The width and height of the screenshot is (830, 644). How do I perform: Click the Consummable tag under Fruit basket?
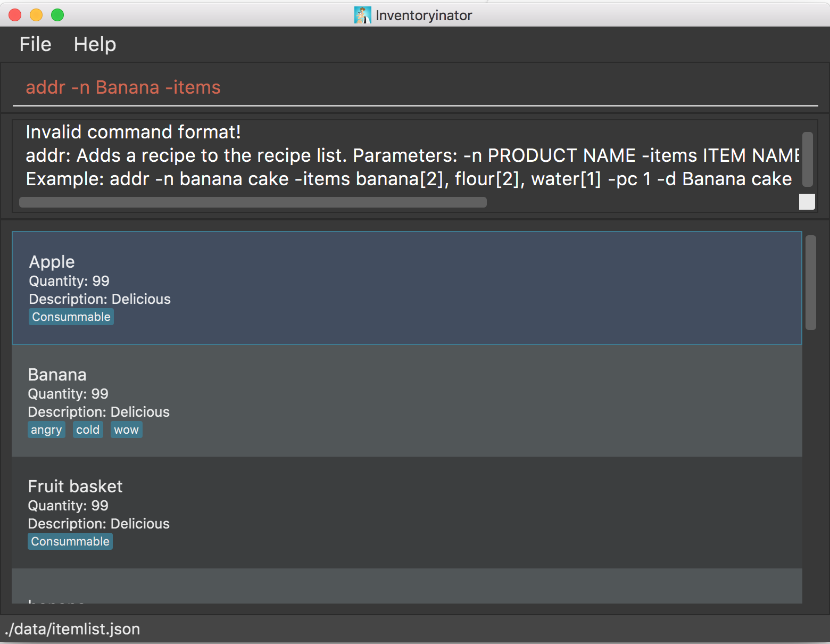coord(70,541)
